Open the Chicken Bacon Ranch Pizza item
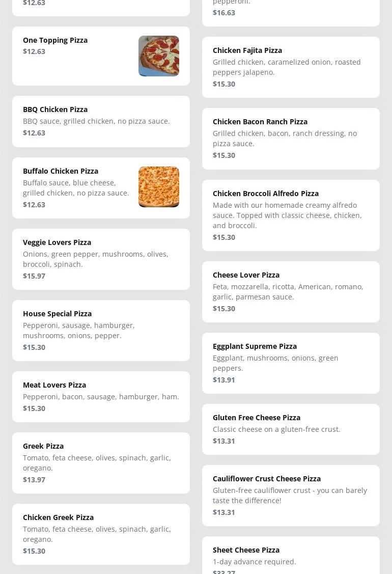 click(x=291, y=139)
